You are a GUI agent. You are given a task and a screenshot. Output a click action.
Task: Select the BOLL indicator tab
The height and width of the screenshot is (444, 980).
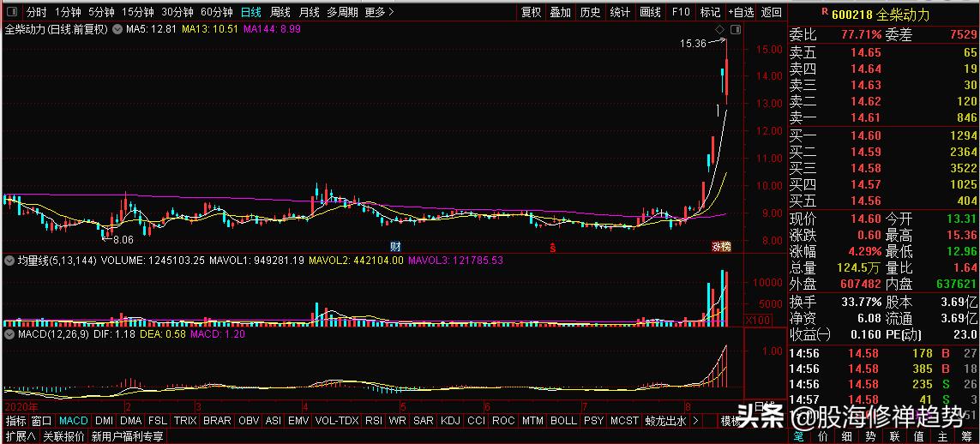pos(564,421)
